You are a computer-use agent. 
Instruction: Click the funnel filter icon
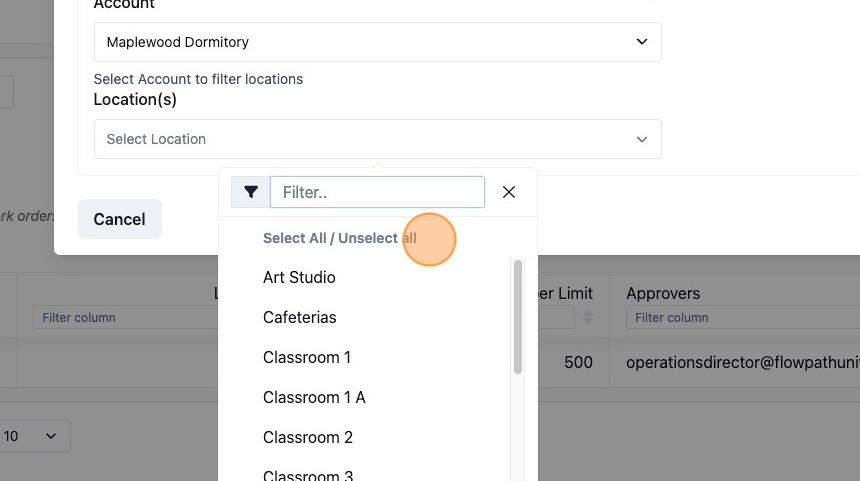click(251, 192)
